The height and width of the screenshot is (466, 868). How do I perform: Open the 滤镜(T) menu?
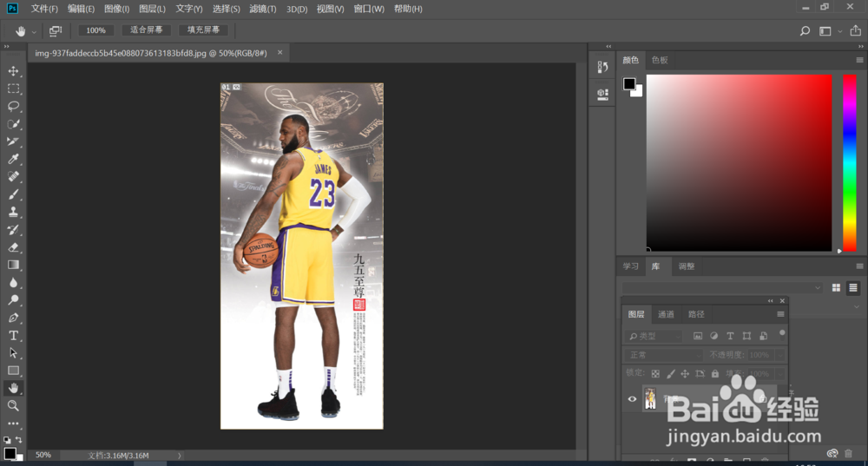262,9
